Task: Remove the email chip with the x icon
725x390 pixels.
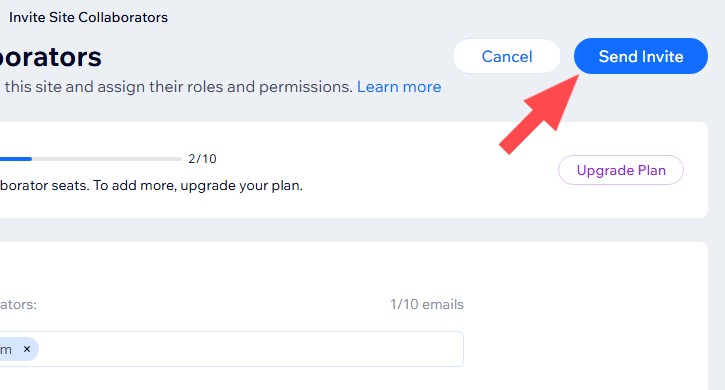Action: tap(27, 349)
